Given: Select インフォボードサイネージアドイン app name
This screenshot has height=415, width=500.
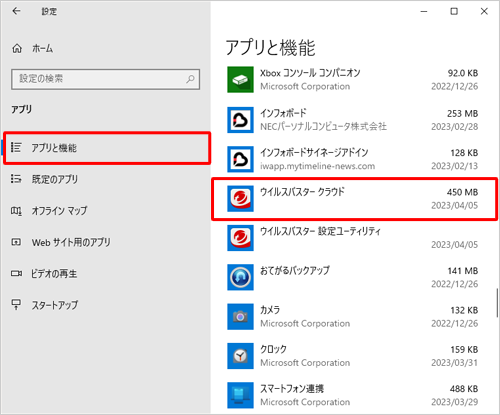Looking at the screenshot, I should click(314, 152).
